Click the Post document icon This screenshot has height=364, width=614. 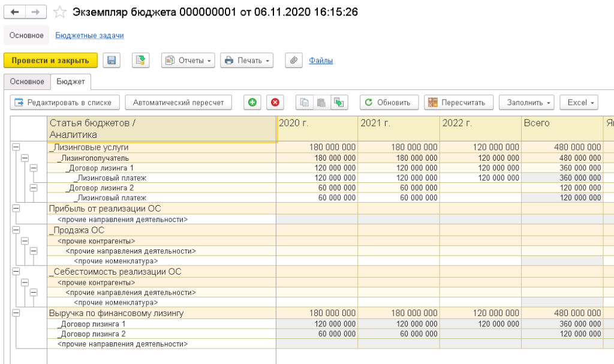[x=140, y=60]
